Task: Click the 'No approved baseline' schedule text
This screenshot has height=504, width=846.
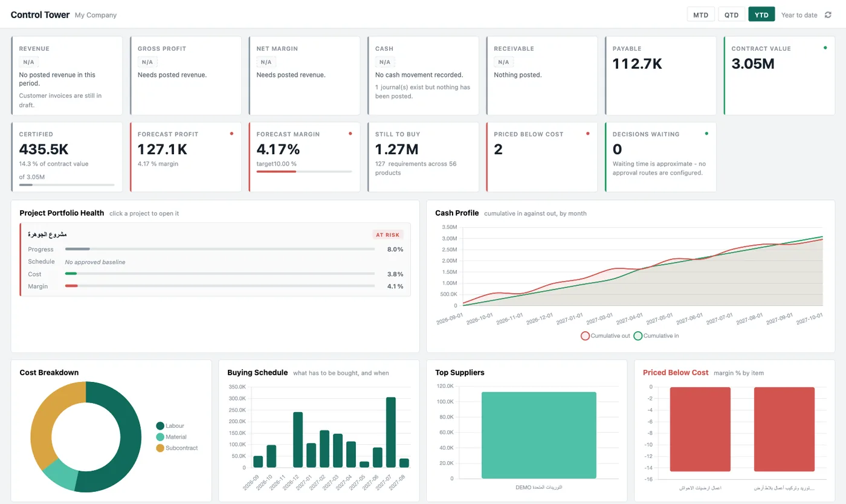Action: pyautogui.click(x=95, y=262)
